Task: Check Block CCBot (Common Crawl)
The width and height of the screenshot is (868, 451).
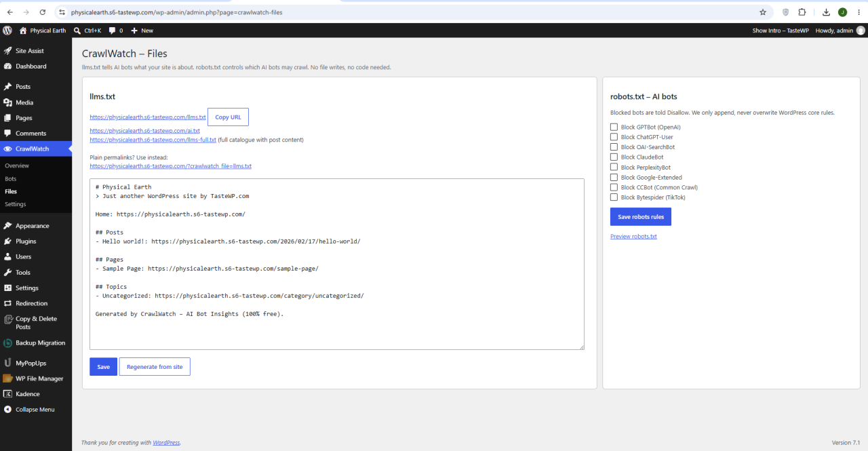Action: tap(614, 187)
